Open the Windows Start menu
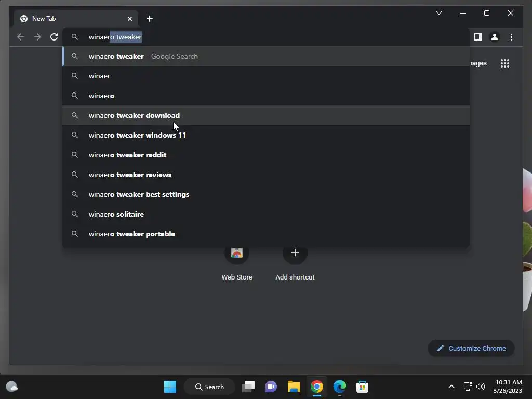This screenshot has width=532, height=399. click(170, 387)
